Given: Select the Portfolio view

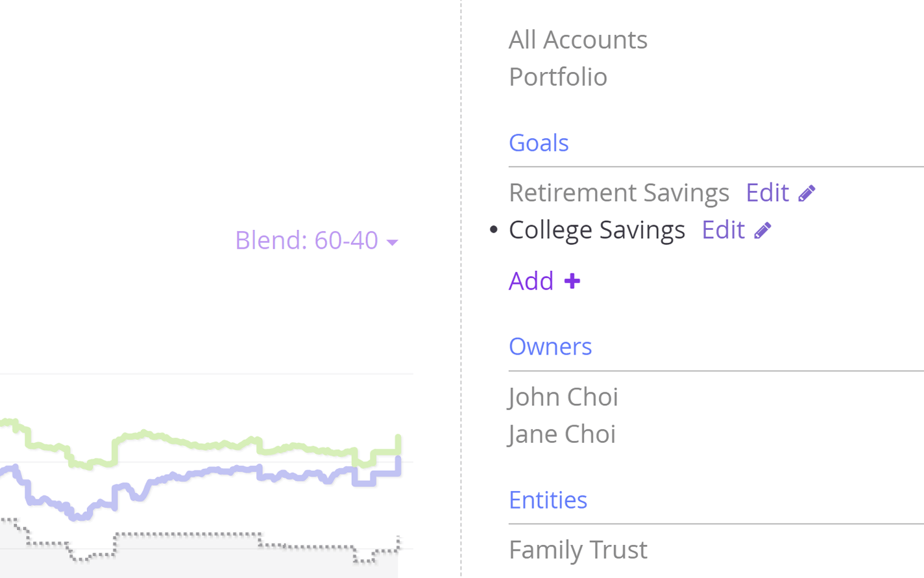Looking at the screenshot, I should 558,77.
